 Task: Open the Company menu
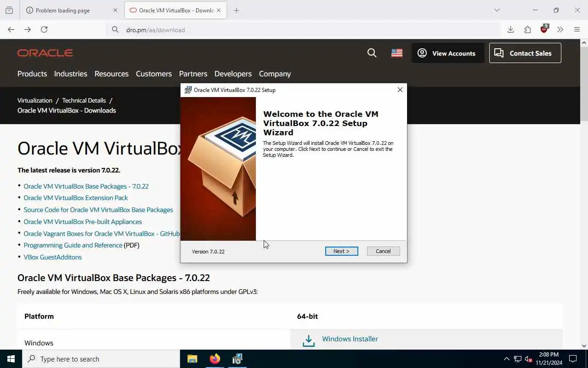[x=275, y=74]
